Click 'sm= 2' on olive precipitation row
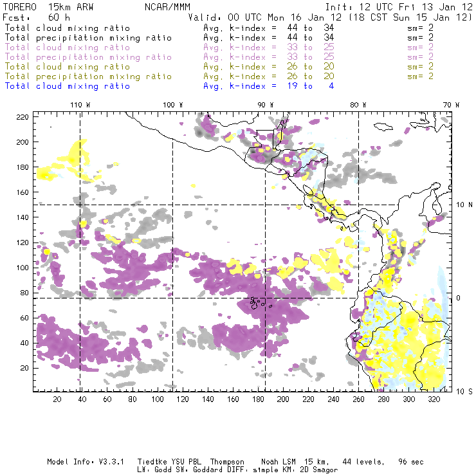Image resolution: width=476 pixels, height=476 pixels. point(420,77)
